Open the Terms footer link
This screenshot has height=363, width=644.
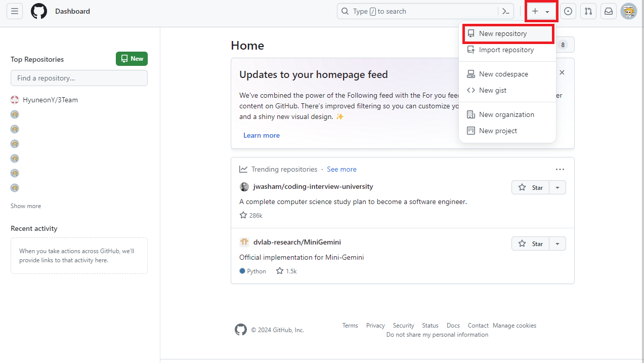click(350, 326)
